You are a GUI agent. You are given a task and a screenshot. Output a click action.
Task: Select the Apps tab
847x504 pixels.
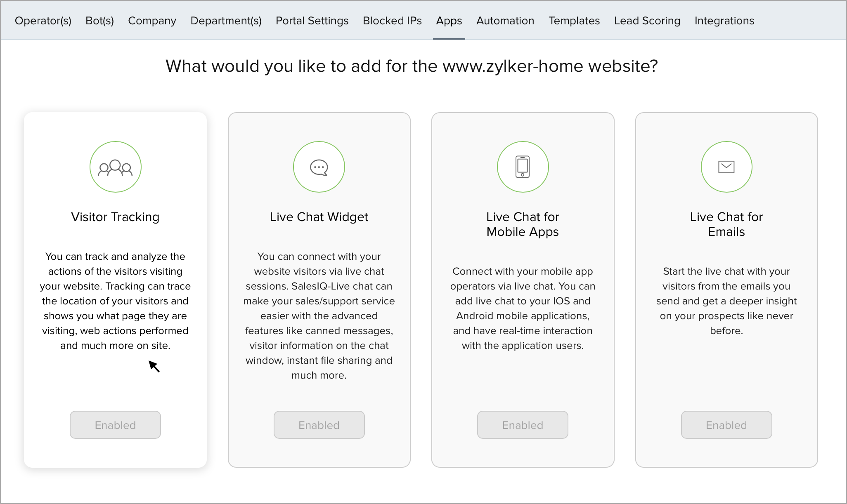449,21
